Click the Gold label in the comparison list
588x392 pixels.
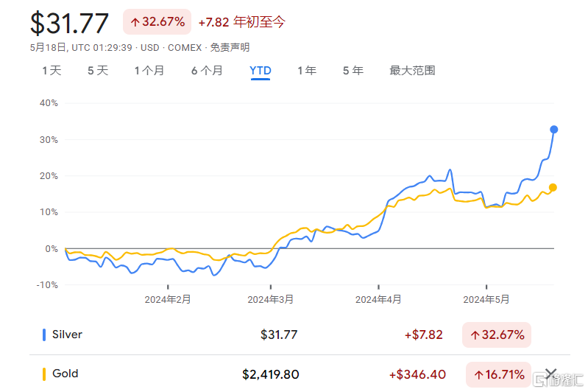(65, 374)
